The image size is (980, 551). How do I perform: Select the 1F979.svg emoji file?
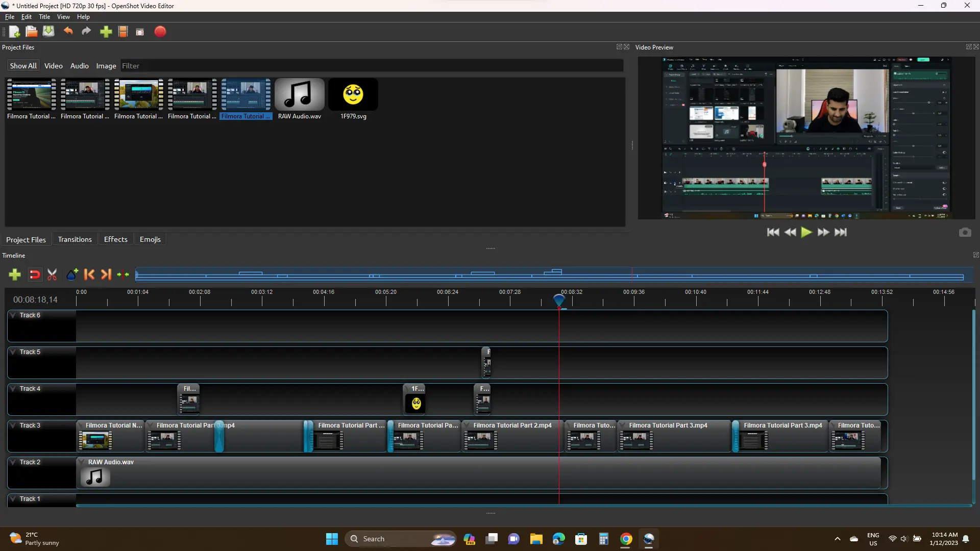(x=353, y=99)
